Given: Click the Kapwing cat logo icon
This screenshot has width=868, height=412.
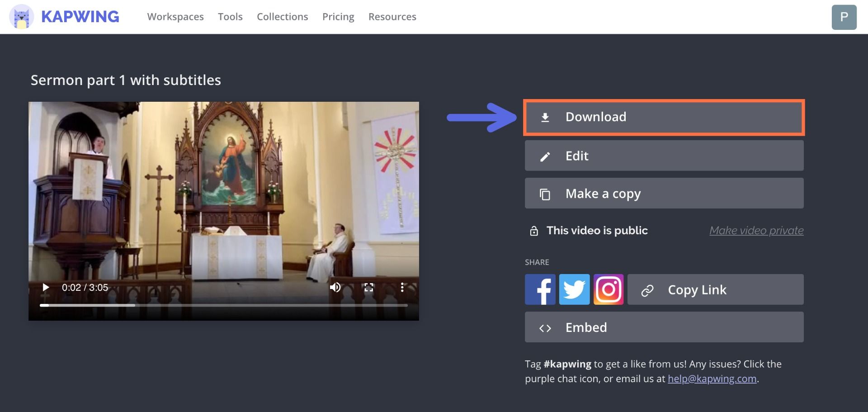Looking at the screenshot, I should tap(21, 17).
